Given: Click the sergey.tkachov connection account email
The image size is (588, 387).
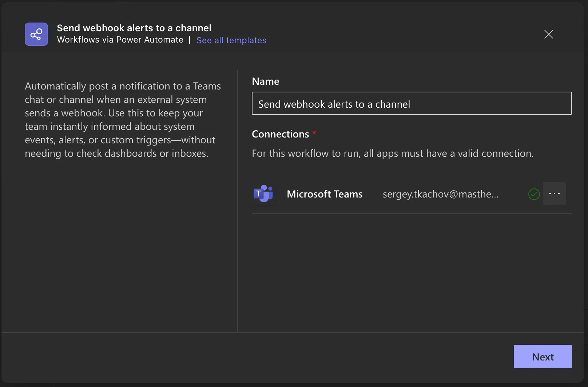Looking at the screenshot, I should (x=440, y=194).
